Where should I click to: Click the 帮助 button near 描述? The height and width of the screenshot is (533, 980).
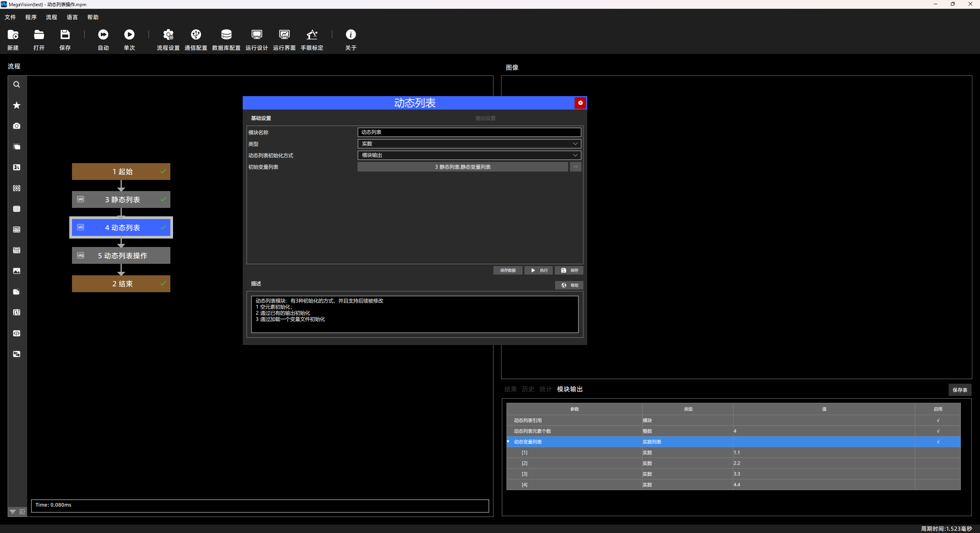click(x=569, y=285)
